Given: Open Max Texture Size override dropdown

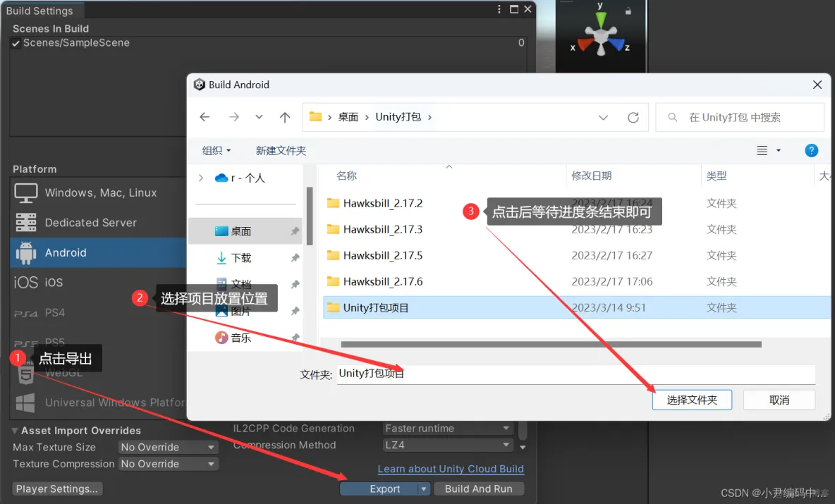Looking at the screenshot, I should click(169, 447).
